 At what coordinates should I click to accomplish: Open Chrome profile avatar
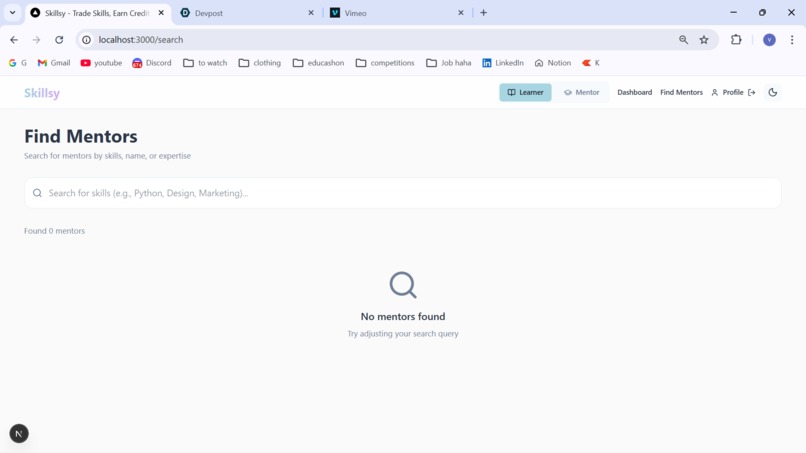pyautogui.click(x=769, y=40)
